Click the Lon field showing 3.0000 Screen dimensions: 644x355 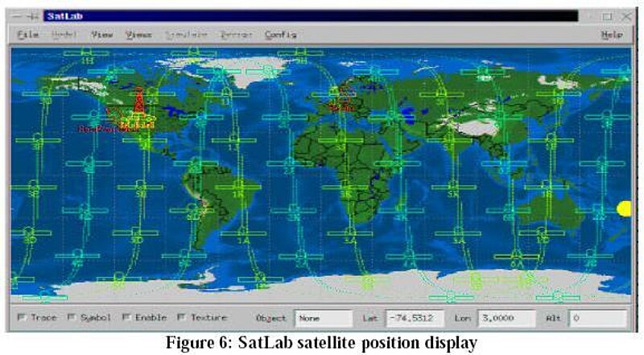click(507, 318)
